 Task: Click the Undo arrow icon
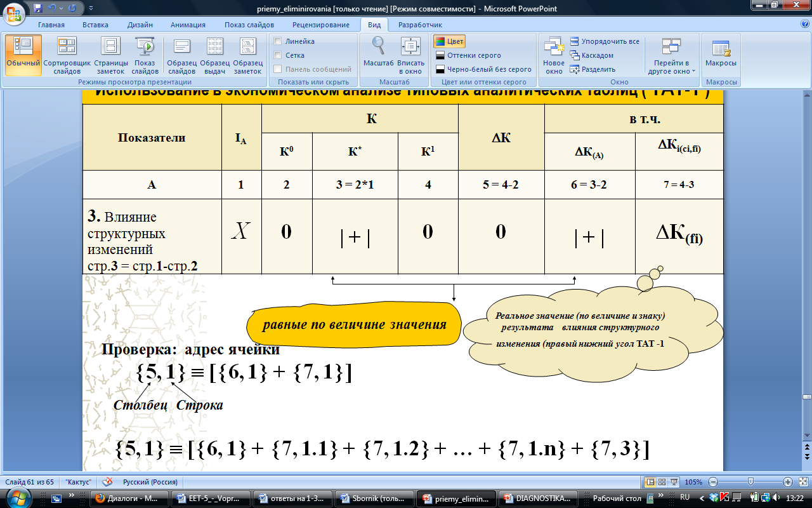tap(53, 8)
